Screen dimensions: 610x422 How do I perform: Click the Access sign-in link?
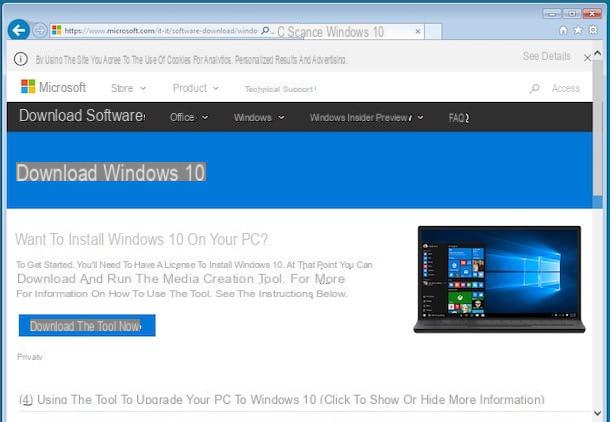coord(566,89)
